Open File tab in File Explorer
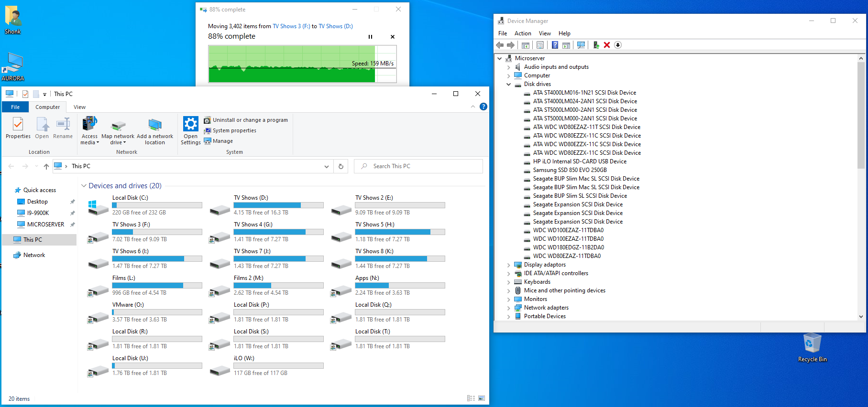The image size is (868, 407). click(x=15, y=107)
